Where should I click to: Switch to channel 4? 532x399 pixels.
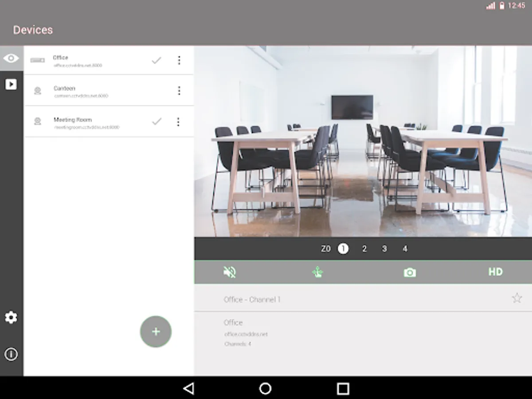coord(405,249)
